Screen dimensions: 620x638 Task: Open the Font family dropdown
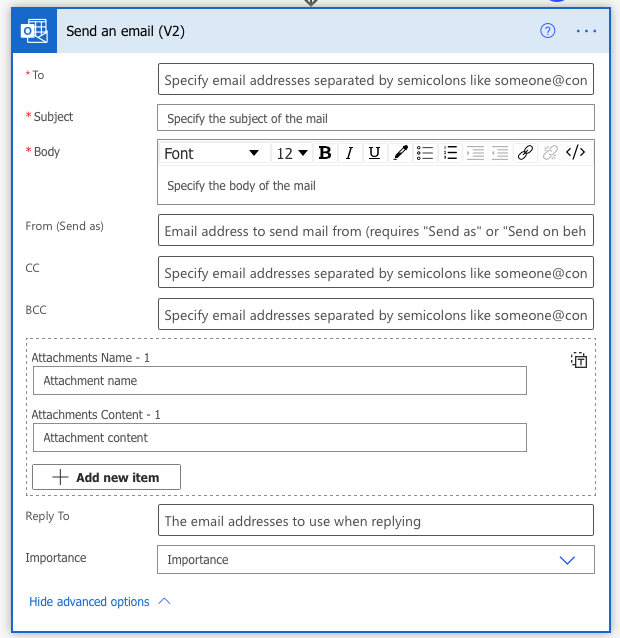tap(214, 153)
